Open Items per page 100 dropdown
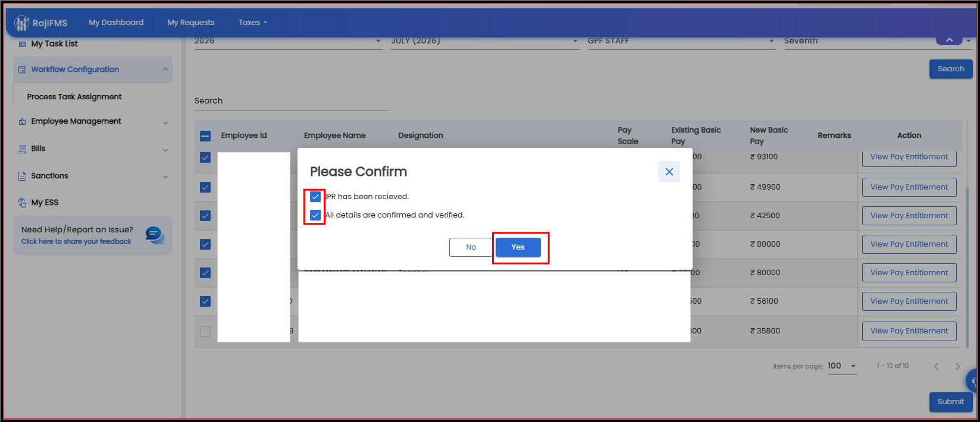980x422 pixels. (x=842, y=366)
